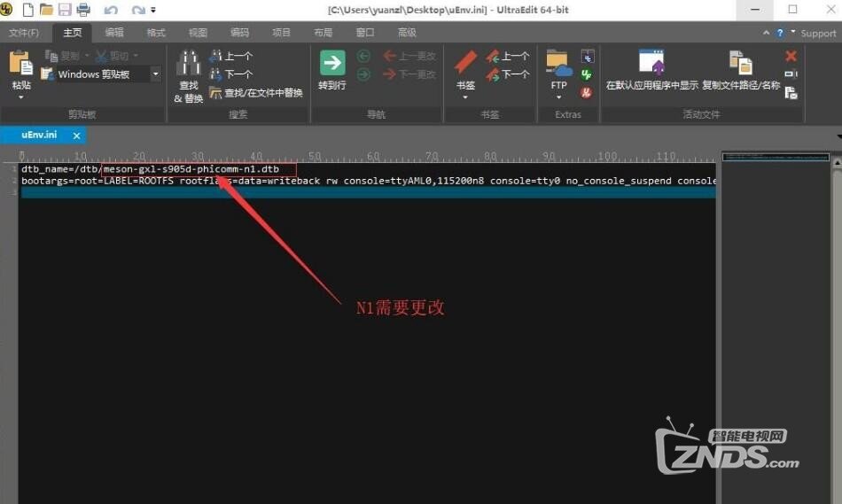Click the Copy (复制) button
This screenshot has width=842, height=504.
(x=62, y=55)
